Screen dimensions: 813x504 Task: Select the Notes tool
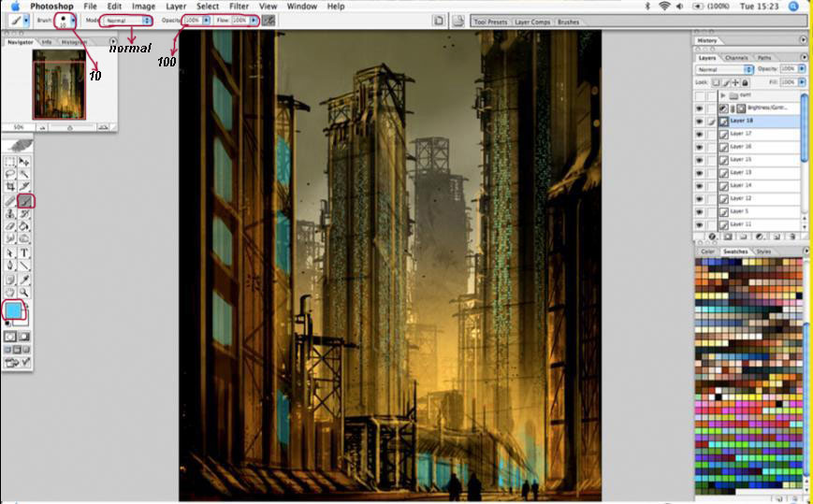(x=10, y=280)
